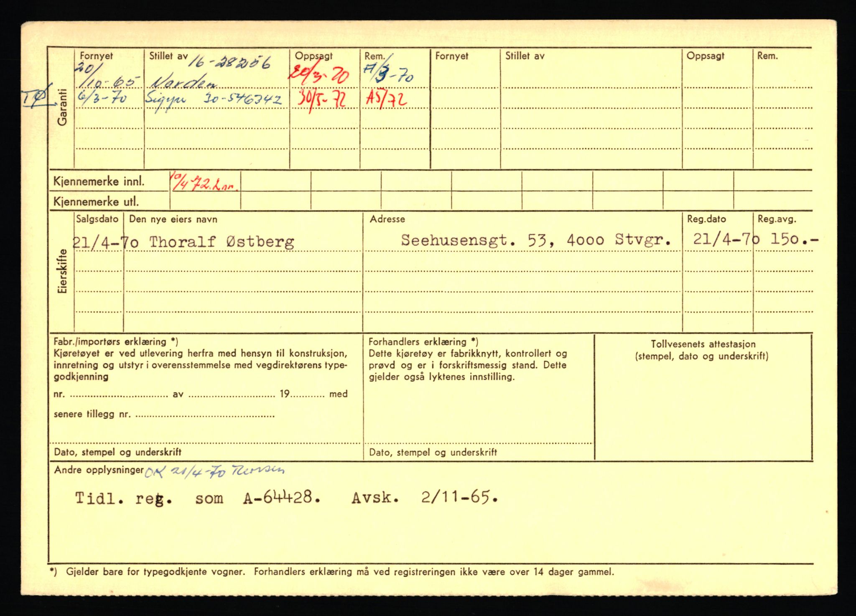Click the Salgsdato entry '21/4-70'
Screen dimensions: 856x616
pos(106,242)
